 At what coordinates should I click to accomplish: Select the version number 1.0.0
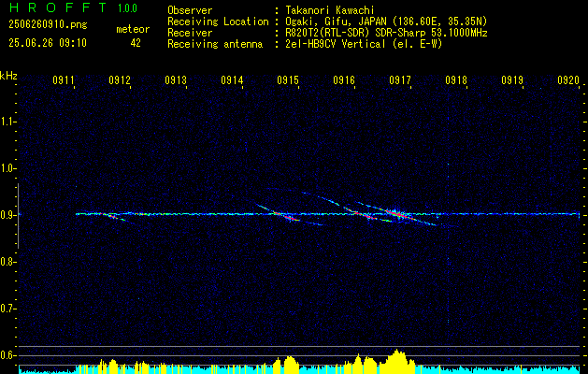click(127, 8)
